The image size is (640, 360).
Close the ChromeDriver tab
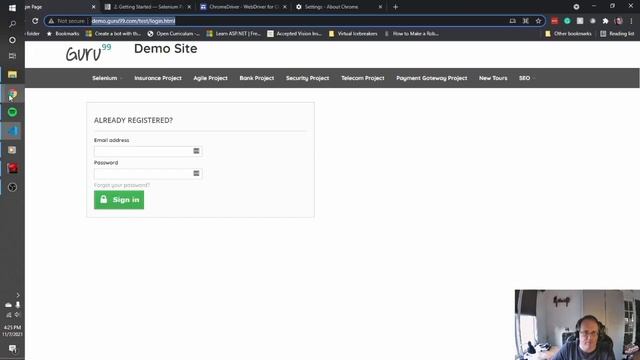[x=284, y=7]
